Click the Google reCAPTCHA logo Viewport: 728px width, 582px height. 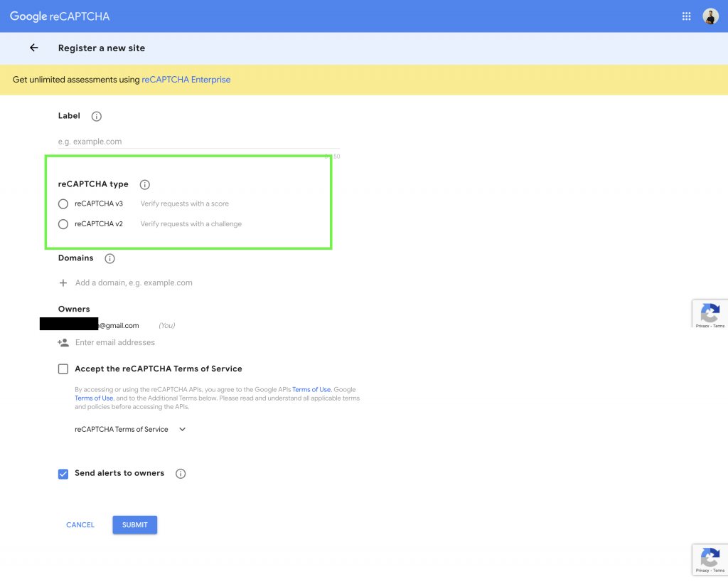click(60, 16)
